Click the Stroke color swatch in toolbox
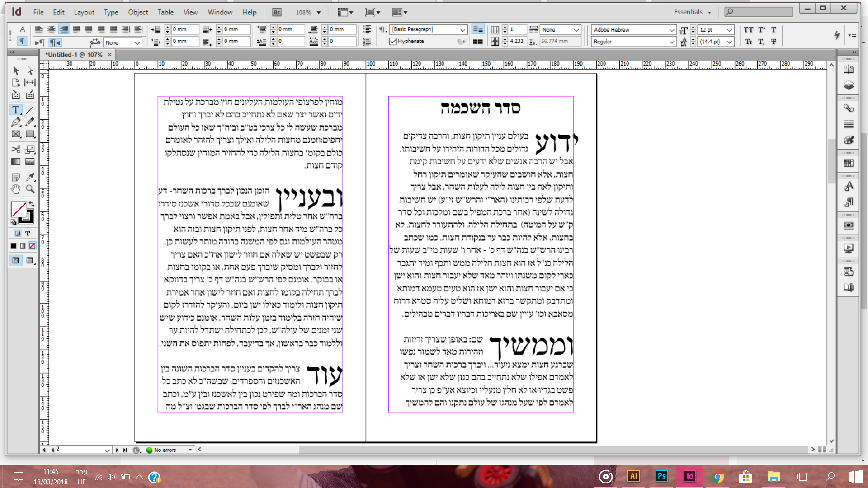Image resolution: width=868 pixels, height=488 pixels. click(x=28, y=217)
